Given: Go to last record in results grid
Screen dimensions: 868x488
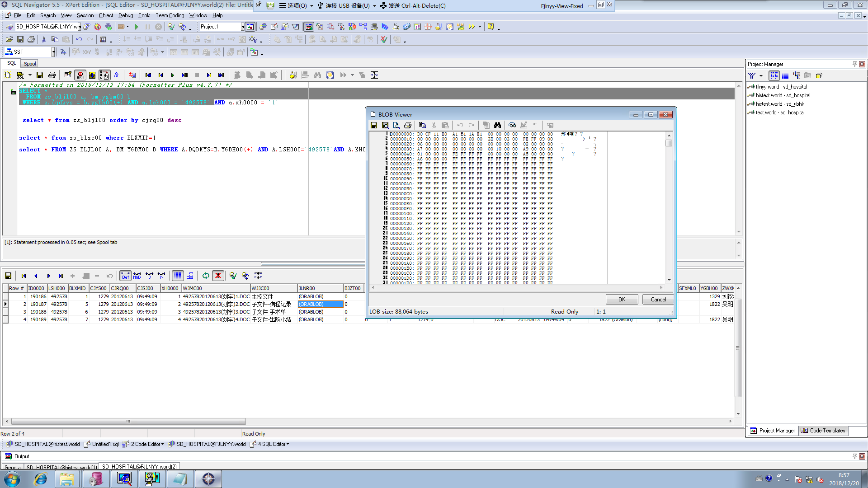Looking at the screenshot, I should pyautogui.click(x=61, y=276).
